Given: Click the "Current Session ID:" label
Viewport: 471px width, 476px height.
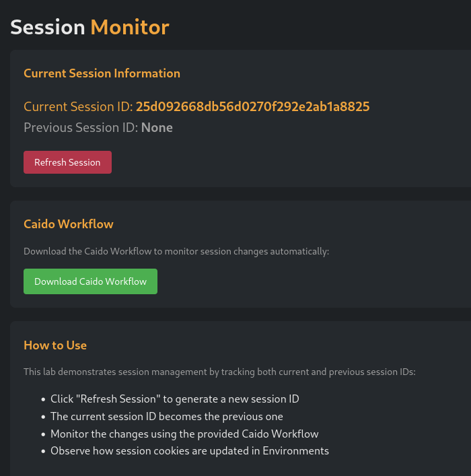Looking at the screenshot, I should (x=78, y=106).
